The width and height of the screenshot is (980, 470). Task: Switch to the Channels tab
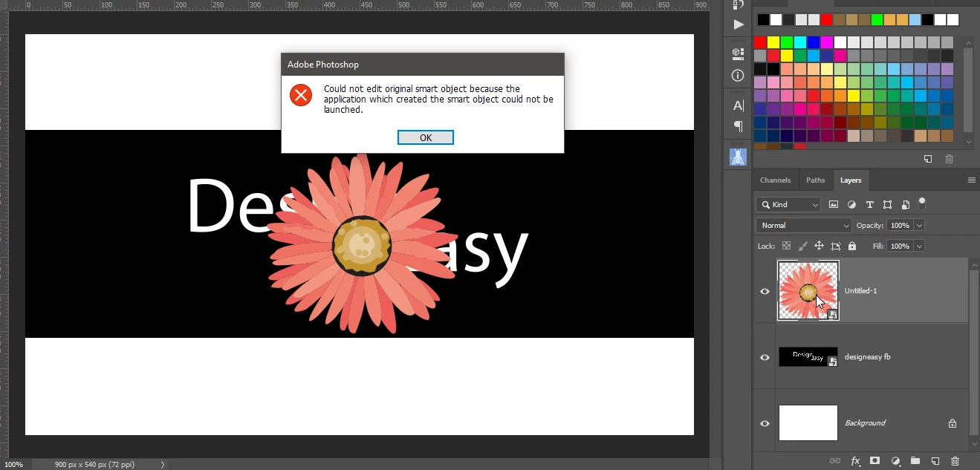coord(775,180)
